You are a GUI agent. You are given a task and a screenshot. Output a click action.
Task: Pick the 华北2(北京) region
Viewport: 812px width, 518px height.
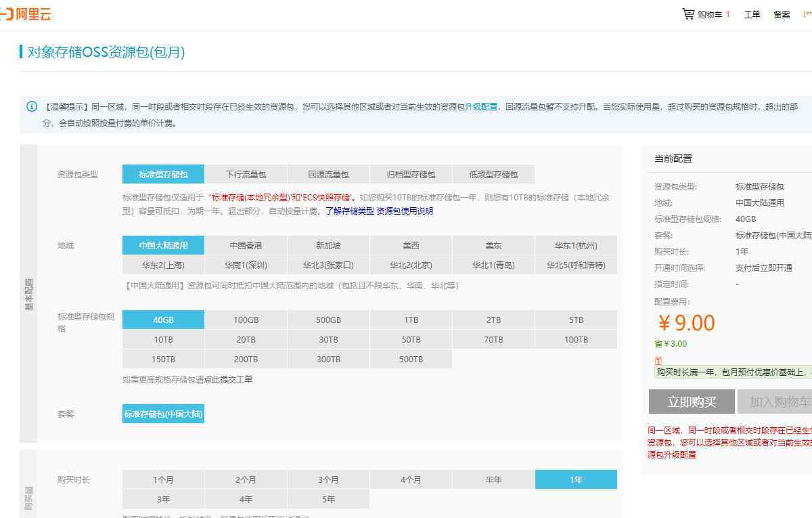click(x=411, y=265)
